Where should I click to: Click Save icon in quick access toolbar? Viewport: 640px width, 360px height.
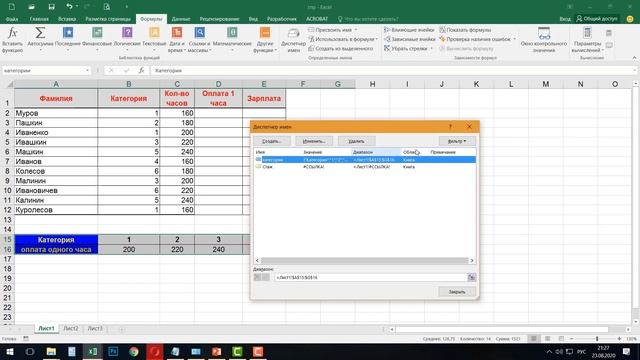[51, 7]
